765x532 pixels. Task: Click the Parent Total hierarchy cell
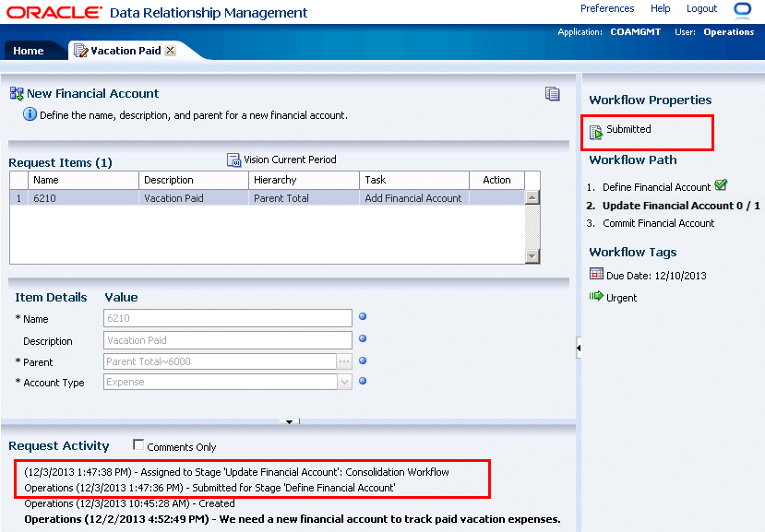click(x=304, y=198)
